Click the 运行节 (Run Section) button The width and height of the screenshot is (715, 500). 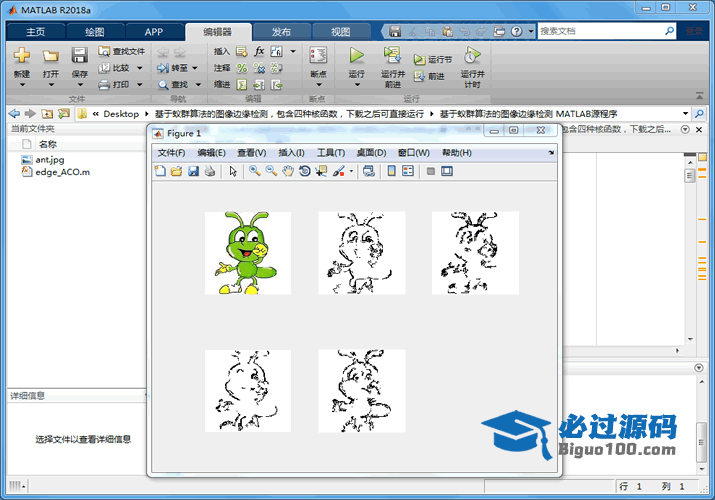click(433, 60)
